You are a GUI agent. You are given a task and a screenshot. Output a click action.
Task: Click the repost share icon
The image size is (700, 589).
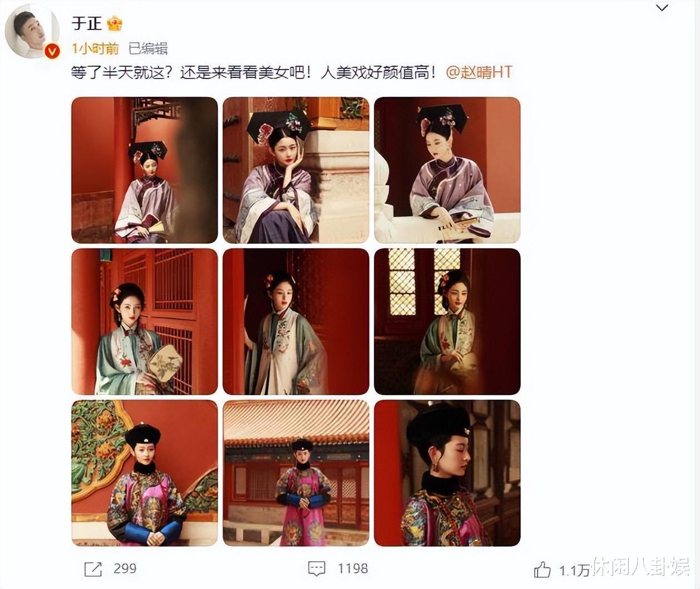(x=93, y=569)
